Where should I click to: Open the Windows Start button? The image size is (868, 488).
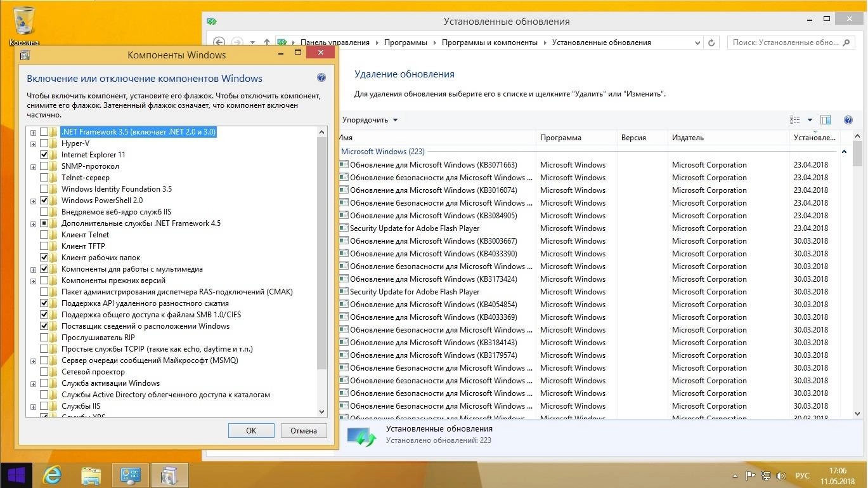point(16,475)
